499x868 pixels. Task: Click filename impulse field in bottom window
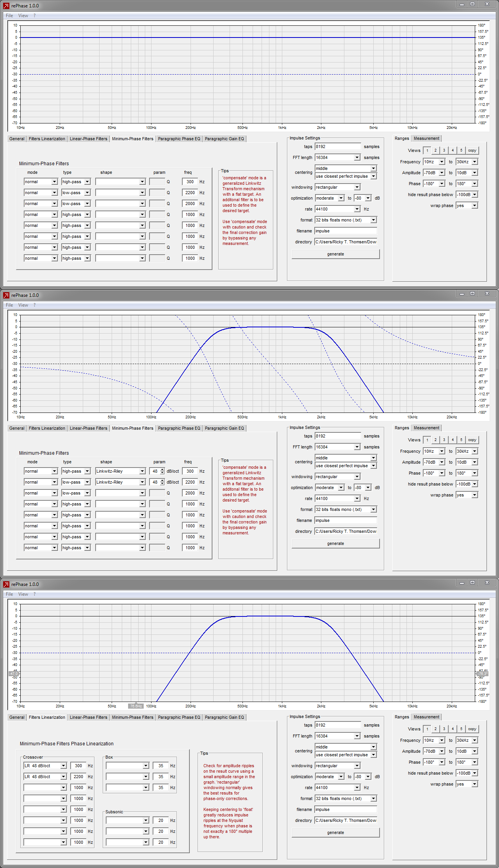346,809
